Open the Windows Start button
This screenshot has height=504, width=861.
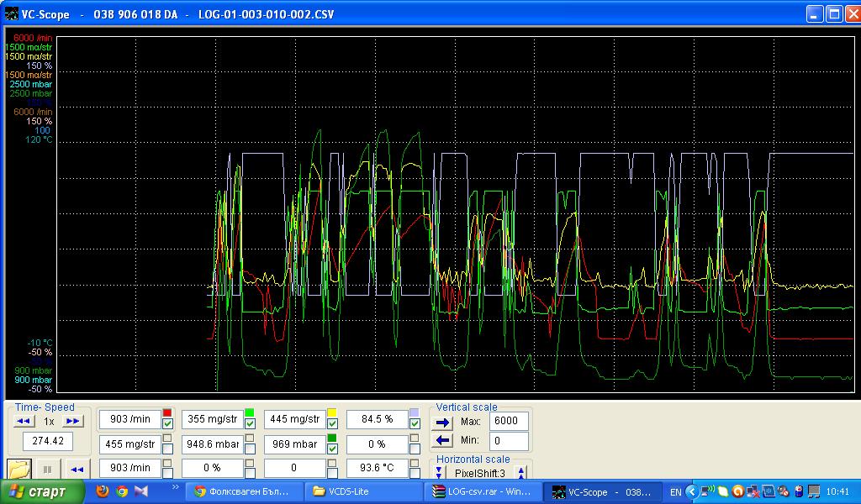pyautogui.click(x=42, y=491)
